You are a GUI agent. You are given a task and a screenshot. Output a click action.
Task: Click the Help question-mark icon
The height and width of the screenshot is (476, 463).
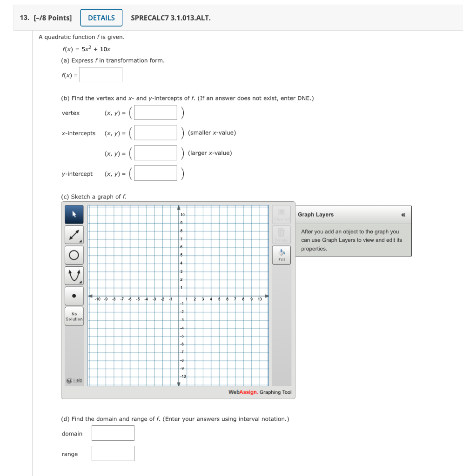tap(68, 380)
